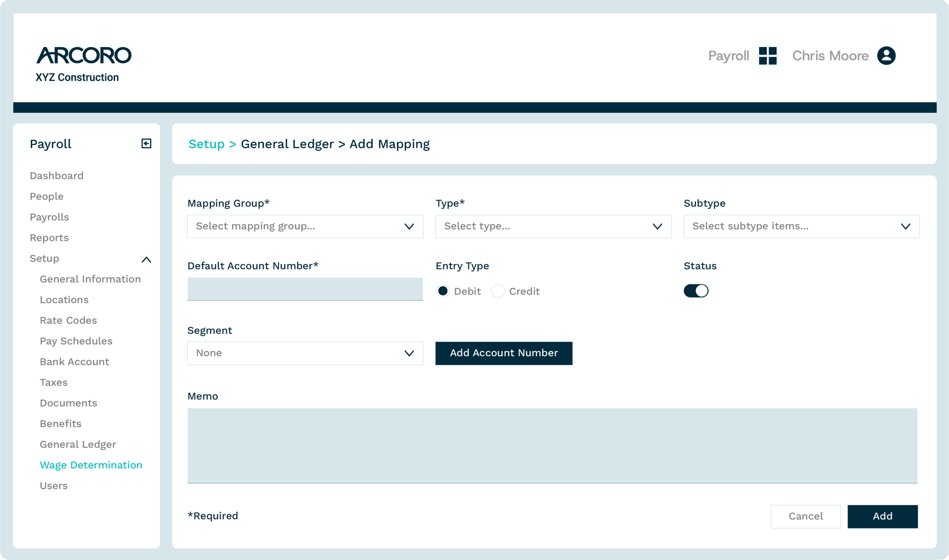Toggle the Status switch

click(696, 291)
